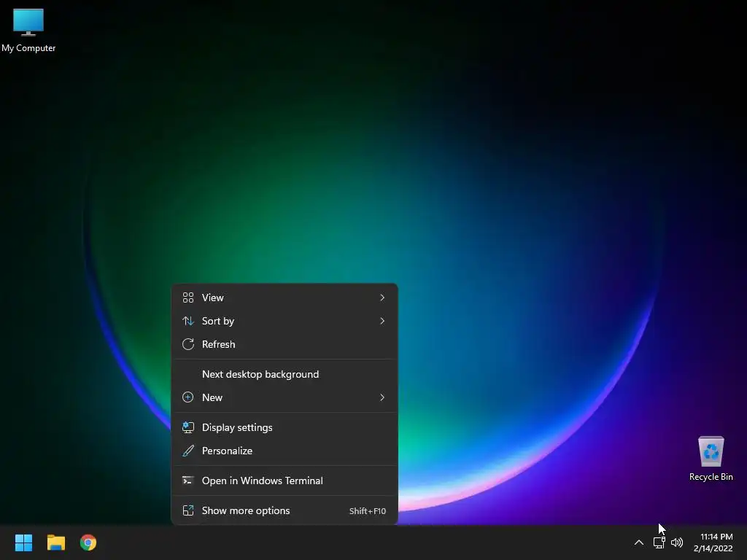747x560 pixels.
Task: Click the Personalize brush icon
Action: point(188,451)
